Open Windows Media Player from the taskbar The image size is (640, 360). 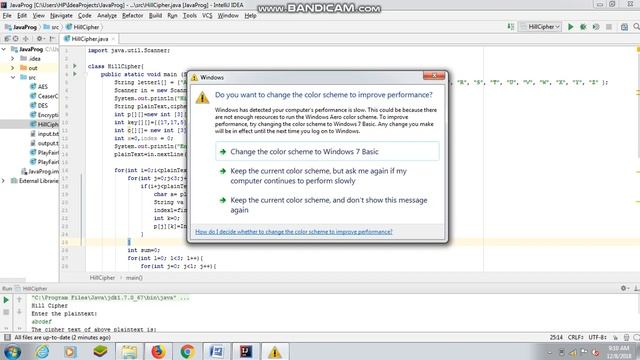pyautogui.click(x=70, y=351)
